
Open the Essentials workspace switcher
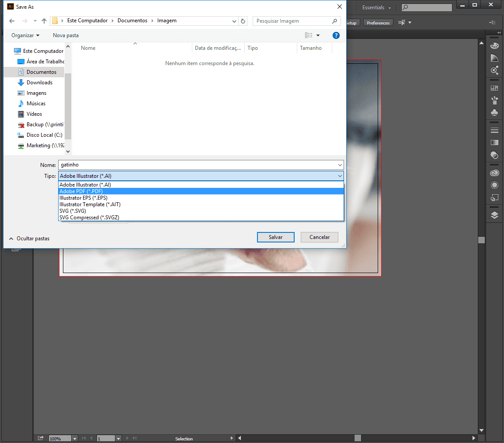[376, 7]
